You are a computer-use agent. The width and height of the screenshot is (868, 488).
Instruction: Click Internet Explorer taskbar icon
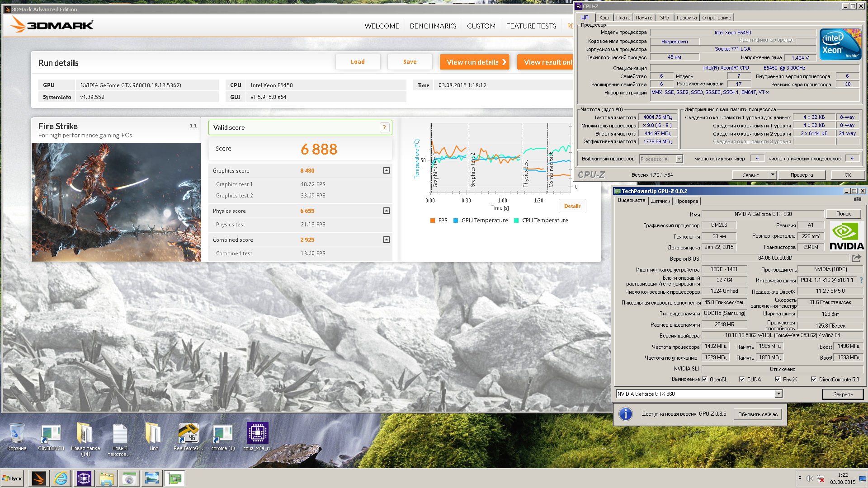[61, 479]
